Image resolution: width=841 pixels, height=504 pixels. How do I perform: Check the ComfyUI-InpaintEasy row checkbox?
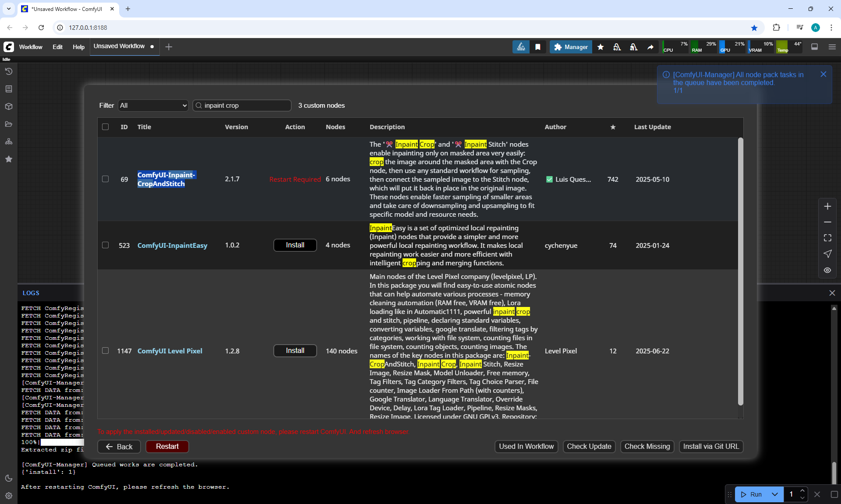point(105,245)
